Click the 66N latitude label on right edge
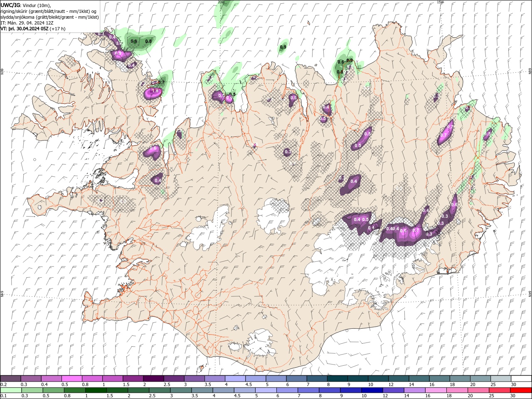 click(x=530, y=71)
